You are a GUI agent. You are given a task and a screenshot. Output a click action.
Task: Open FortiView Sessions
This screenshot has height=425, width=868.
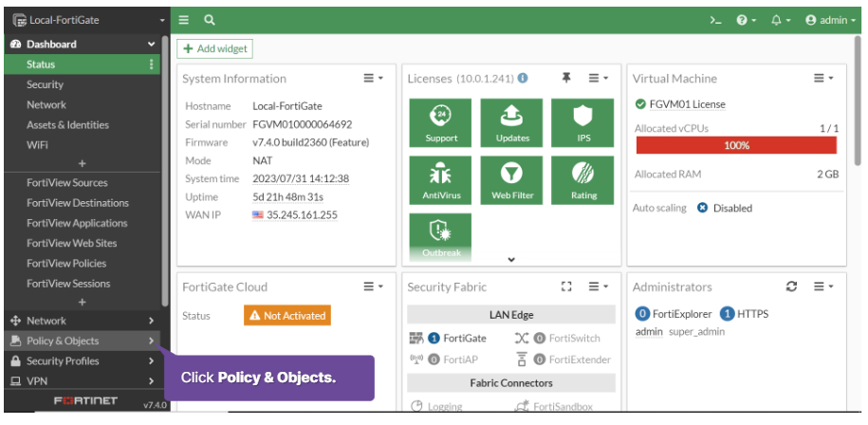click(x=68, y=284)
